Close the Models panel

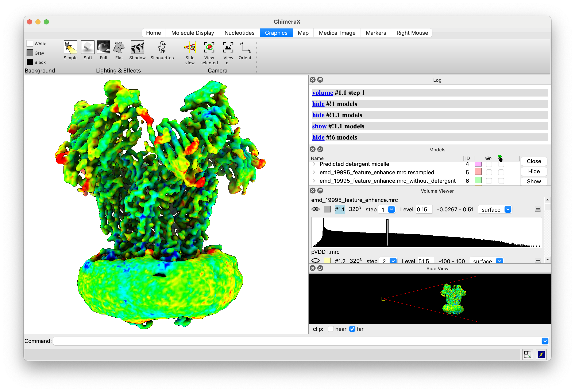click(x=312, y=149)
